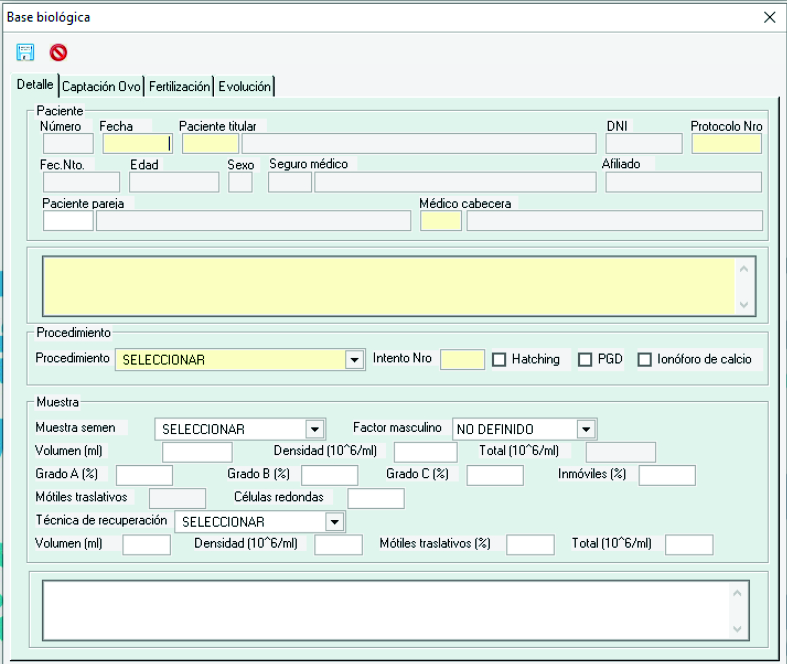
Task: Toggle the Ionóforo de calcio checkbox
Action: coord(645,359)
